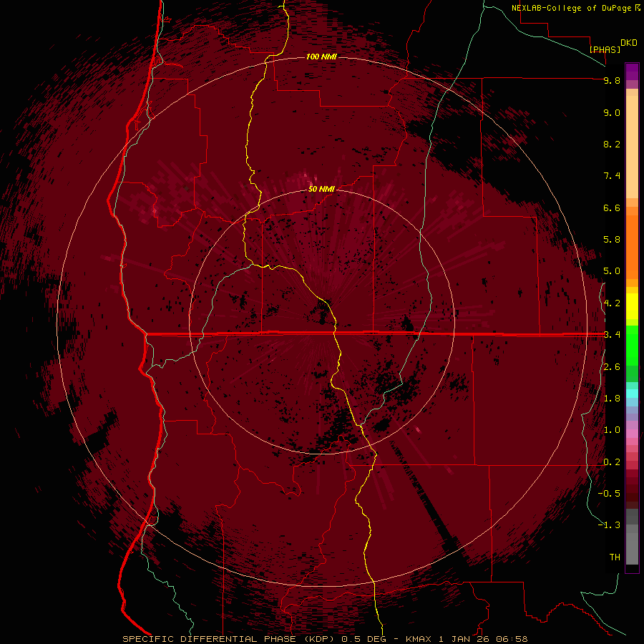Click the [PHAS] legend unit label
The height and width of the screenshot is (644, 644).
coord(605,49)
